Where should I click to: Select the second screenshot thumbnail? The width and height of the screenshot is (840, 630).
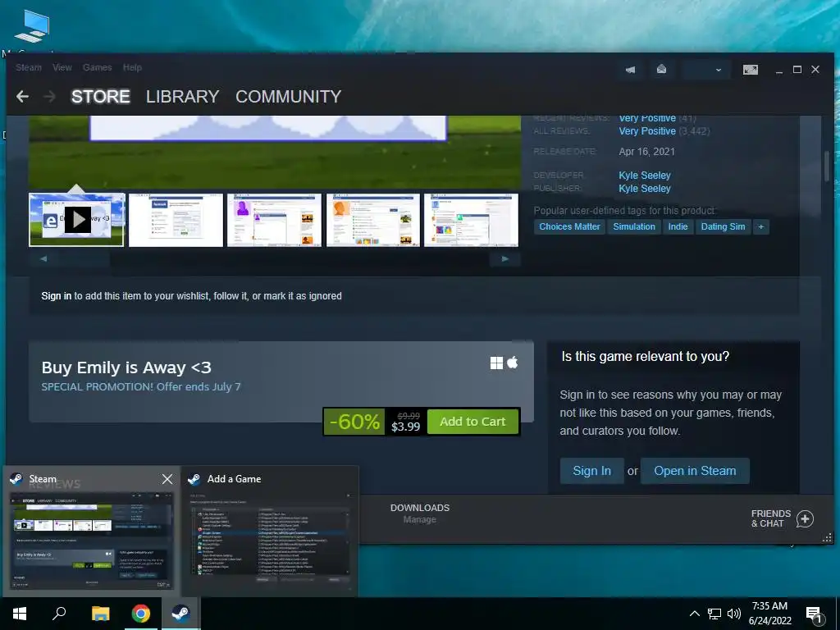[x=176, y=220]
